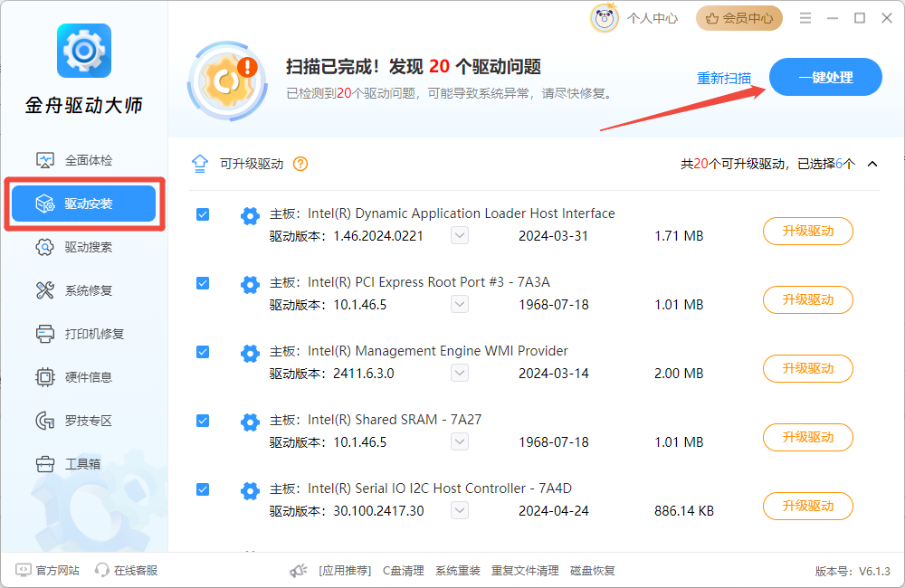Click the 系统重装 link
This screenshot has width=905, height=588.
point(458,571)
